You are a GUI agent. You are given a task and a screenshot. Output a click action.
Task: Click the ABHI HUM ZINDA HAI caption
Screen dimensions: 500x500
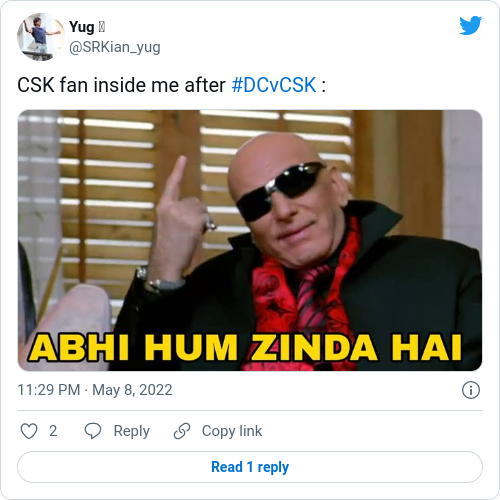coord(246,348)
